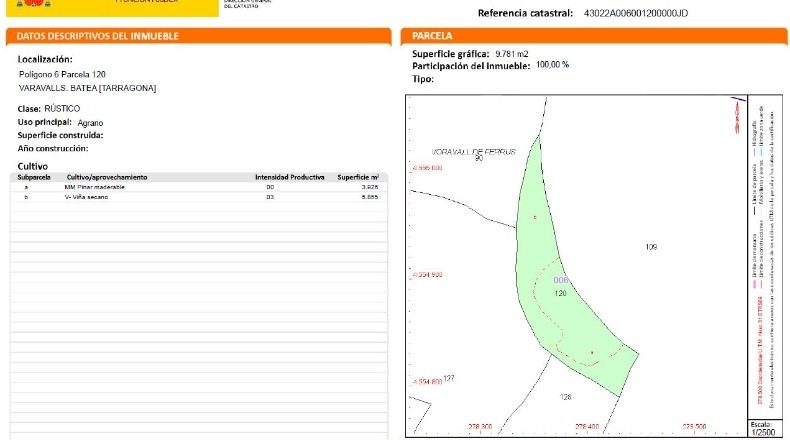This screenshot has height=440, width=790.
Task: Select the cadastral reference code 43022A006001200000JD
Action: coord(635,14)
